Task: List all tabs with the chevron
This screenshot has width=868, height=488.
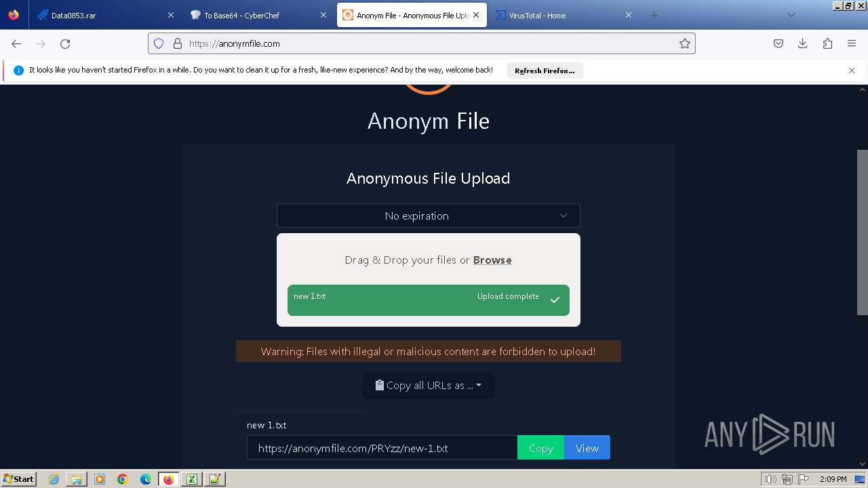Action: click(791, 15)
